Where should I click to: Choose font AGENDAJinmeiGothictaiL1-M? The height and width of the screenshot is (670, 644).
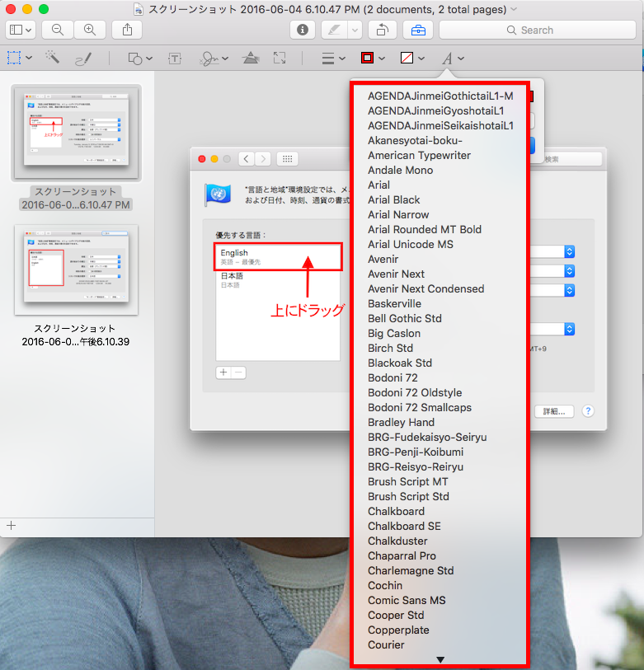pyautogui.click(x=440, y=96)
